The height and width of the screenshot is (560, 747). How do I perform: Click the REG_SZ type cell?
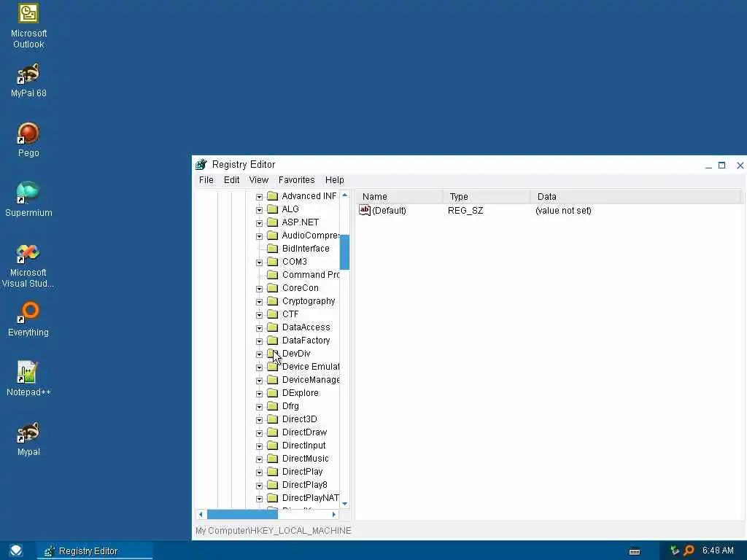tap(465, 211)
